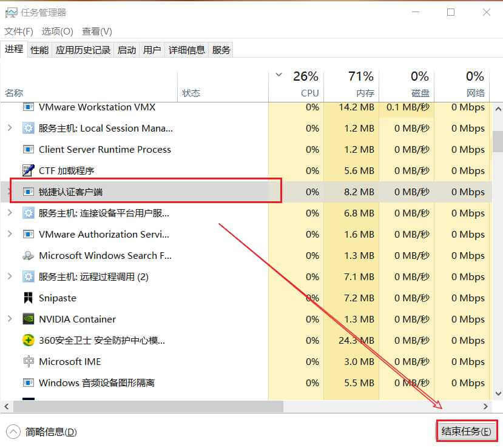Click the 锐捷认证客户端 process icon
Viewport: 503px width, 448px height.
pos(29,192)
